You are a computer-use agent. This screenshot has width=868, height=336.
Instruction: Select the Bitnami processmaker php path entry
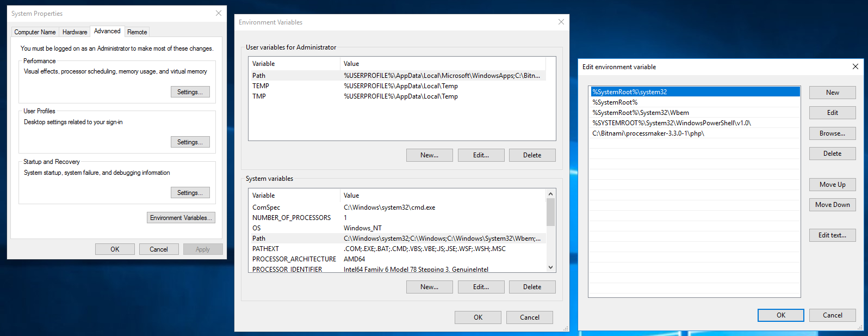coord(648,133)
